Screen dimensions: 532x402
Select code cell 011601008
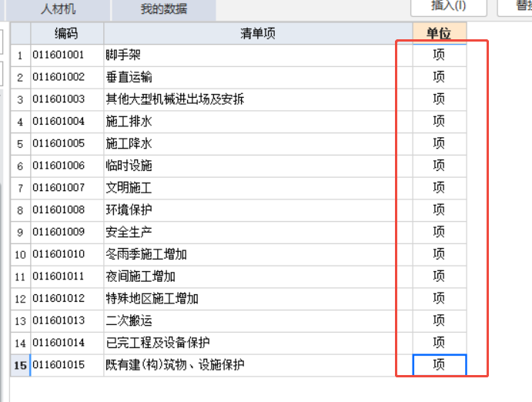click(67, 210)
